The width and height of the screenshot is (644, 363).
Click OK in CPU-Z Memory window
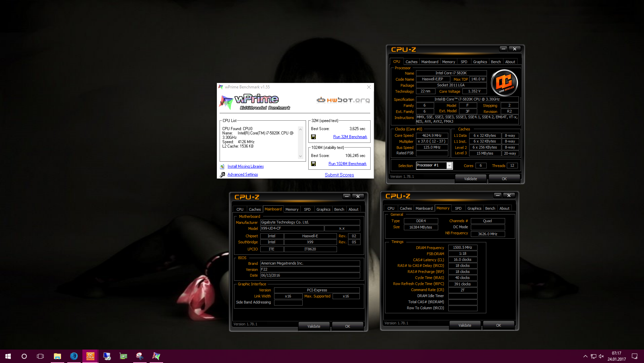498,325
